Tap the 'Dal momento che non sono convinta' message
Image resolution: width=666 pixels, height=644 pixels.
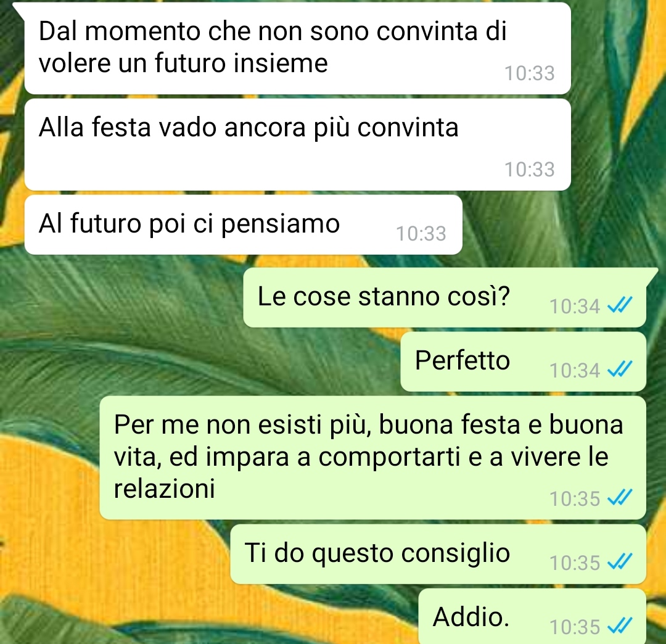(x=297, y=49)
